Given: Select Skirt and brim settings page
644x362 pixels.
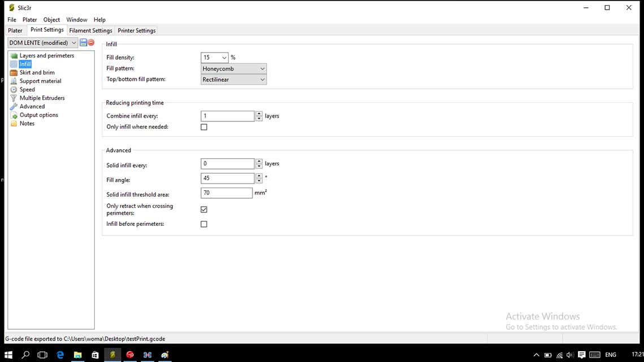Looking at the screenshot, I should tap(37, 73).
